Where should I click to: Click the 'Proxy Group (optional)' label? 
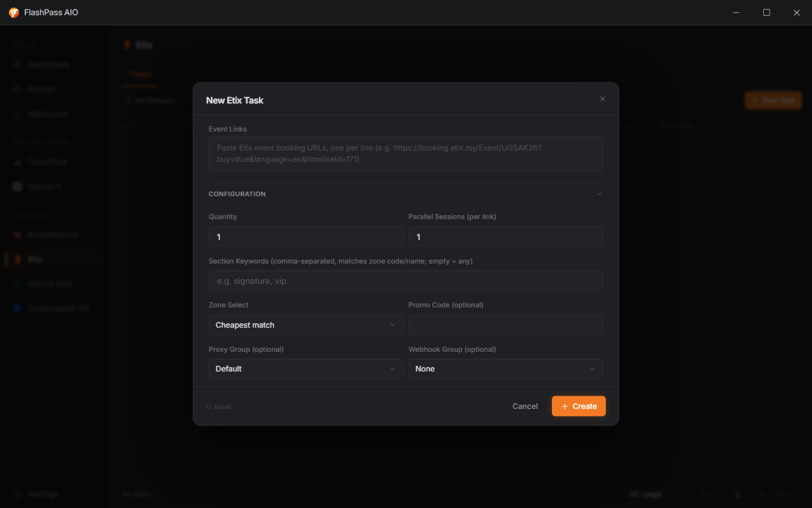point(246,349)
